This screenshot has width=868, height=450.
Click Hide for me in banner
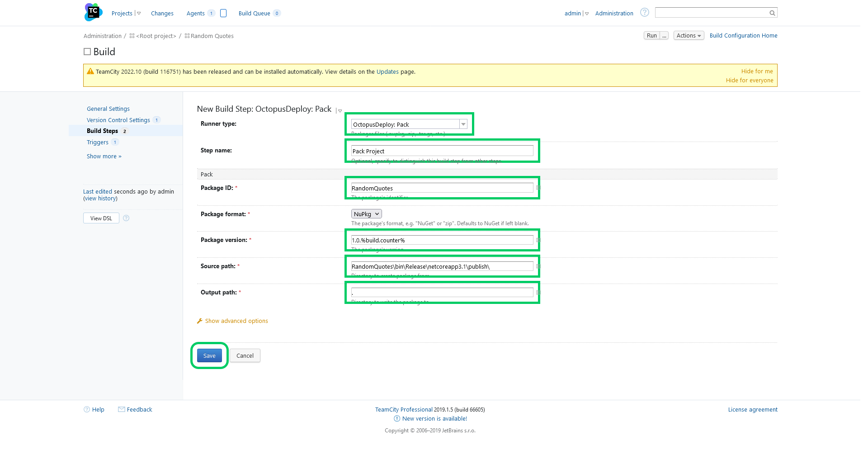tap(757, 71)
